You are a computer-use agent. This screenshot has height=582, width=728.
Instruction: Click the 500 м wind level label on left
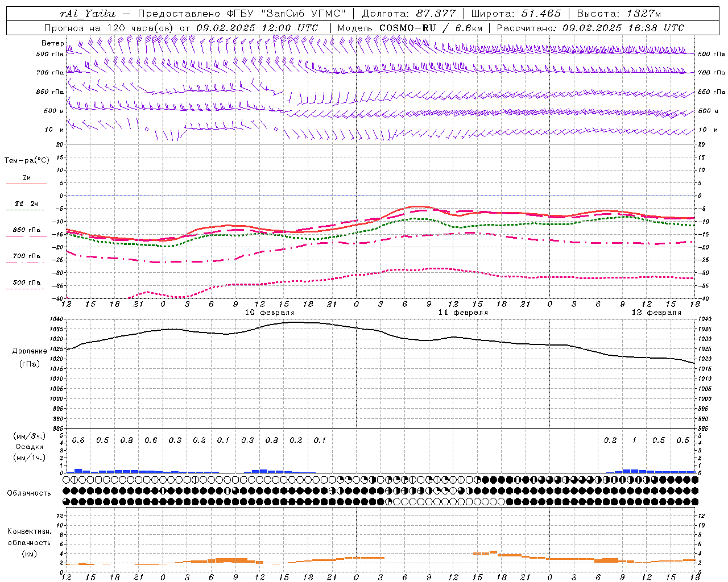pos(53,111)
